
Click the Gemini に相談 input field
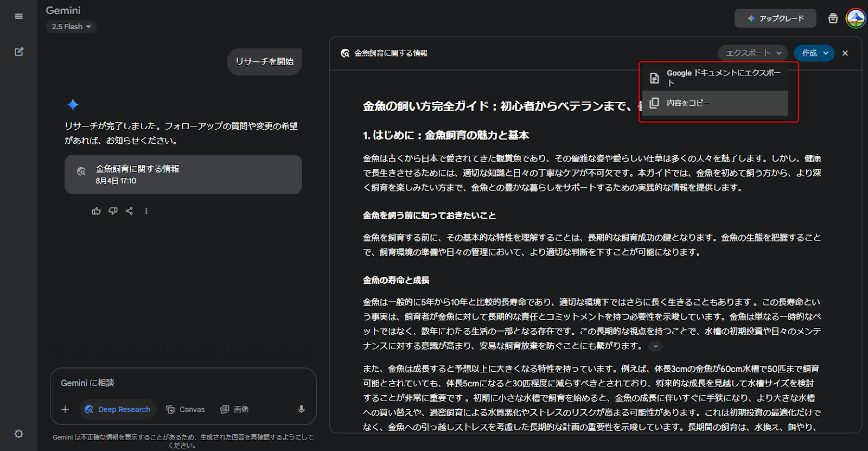coord(179,383)
